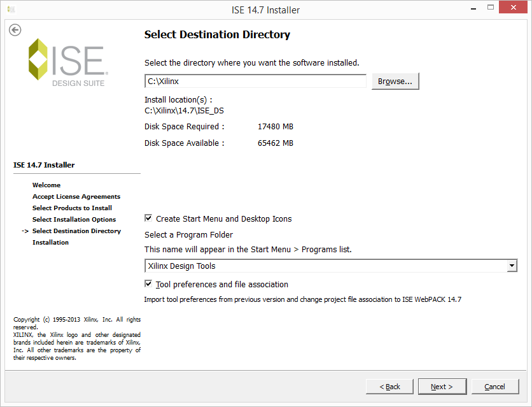Screen dimensions: 532x407
Task: Click the Browse... button
Action: [x=395, y=81]
